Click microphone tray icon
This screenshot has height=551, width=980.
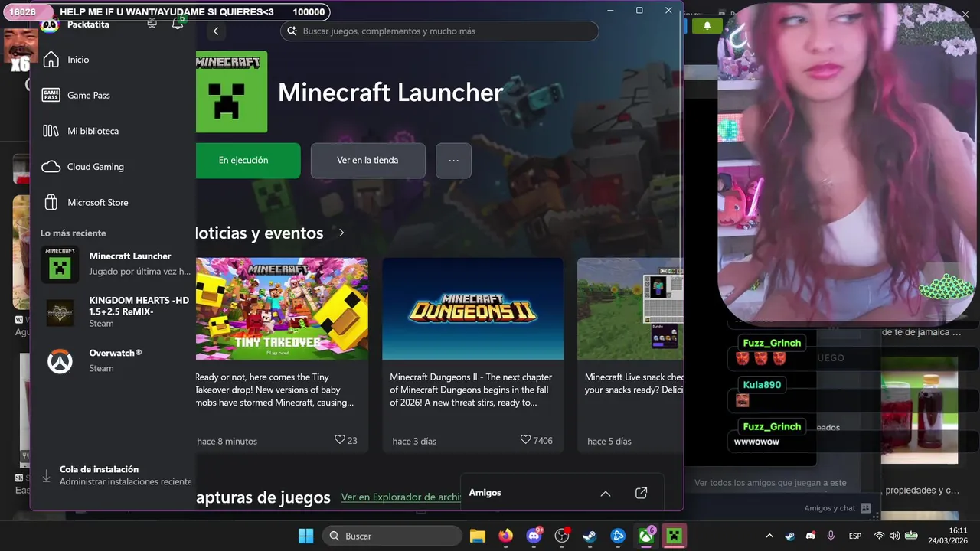(x=831, y=536)
